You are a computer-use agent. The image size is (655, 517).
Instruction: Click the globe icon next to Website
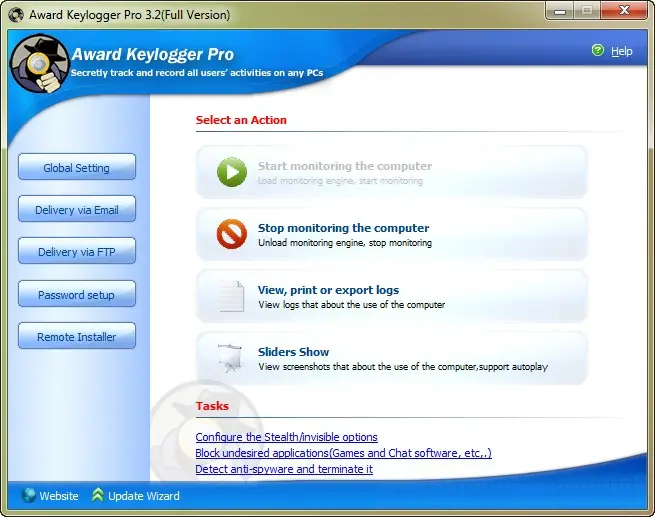pos(28,495)
